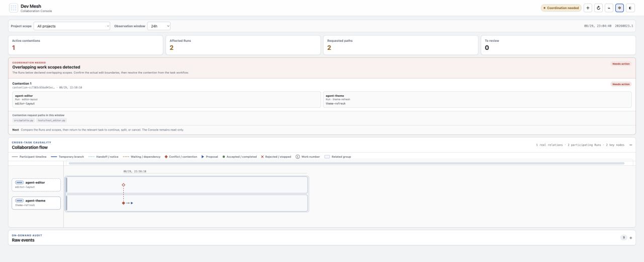Viewport: 644px width, 262px height.
Task: Select agent-editor participant in flow sidebar
Action: click(36, 185)
